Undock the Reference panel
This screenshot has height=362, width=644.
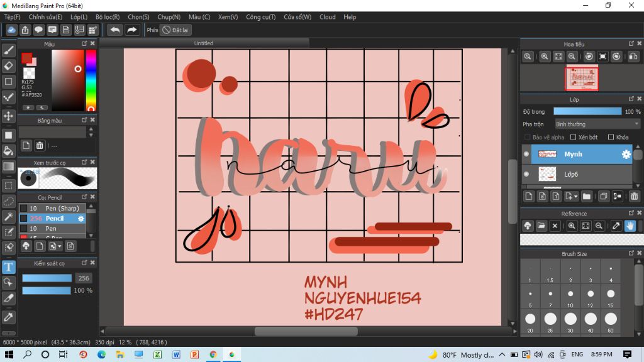coord(631,213)
